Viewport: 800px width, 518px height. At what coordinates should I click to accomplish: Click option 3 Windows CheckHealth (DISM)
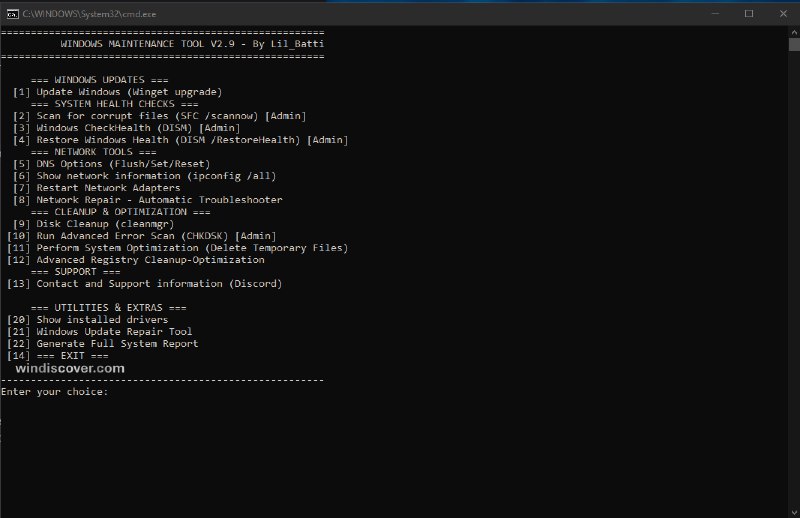click(126, 128)
